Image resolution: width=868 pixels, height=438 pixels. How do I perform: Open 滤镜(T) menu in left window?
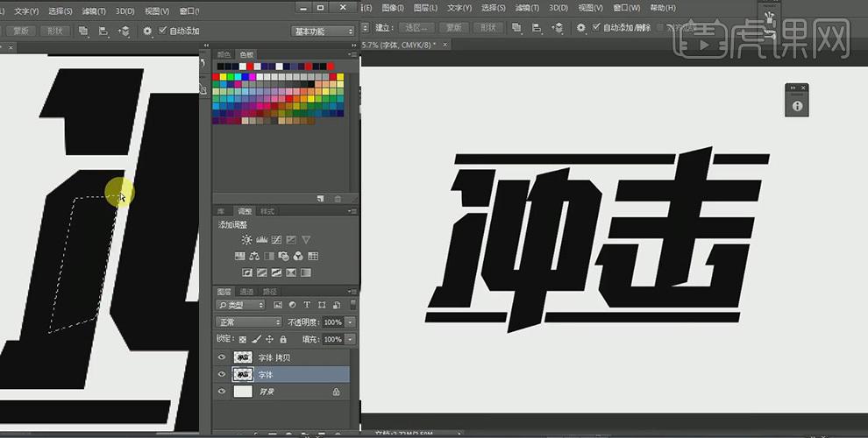click(x=94, y=11)
